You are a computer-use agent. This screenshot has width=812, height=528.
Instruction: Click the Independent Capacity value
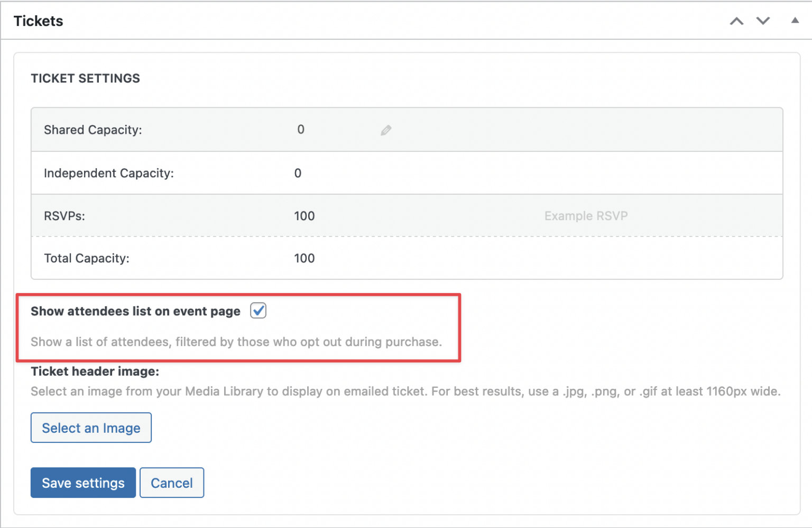click(x=298, y=173)
